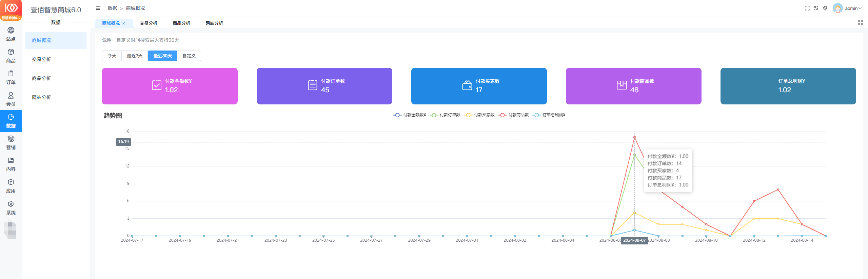Toggle 付款买家数 legend series
868x279 pixels.
click(x=479, y=115)
